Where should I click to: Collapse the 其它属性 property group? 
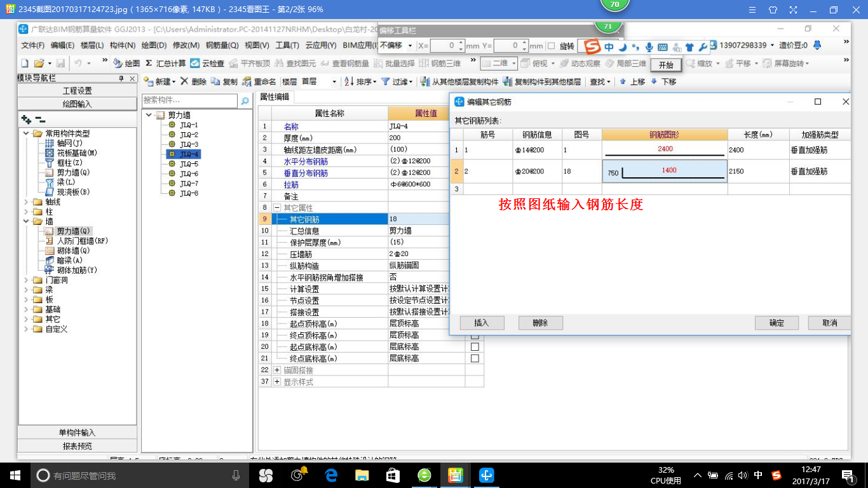pos(277,208)
